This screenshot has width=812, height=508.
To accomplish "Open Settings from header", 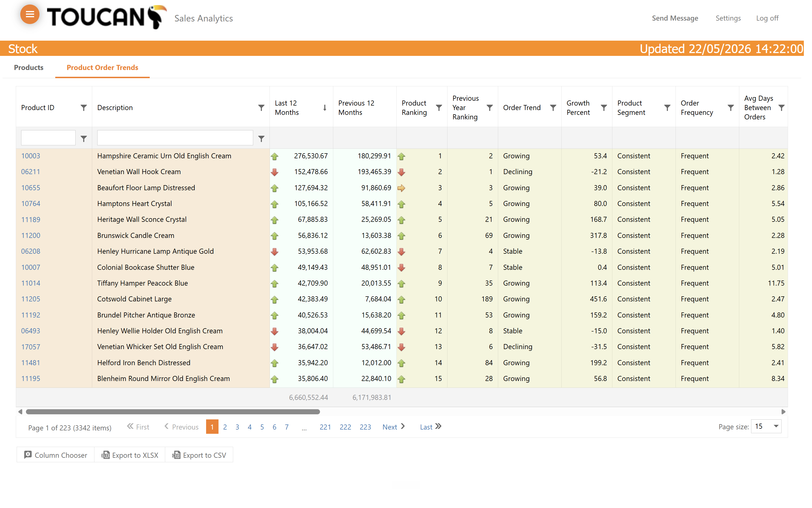I will click(728, 18).
